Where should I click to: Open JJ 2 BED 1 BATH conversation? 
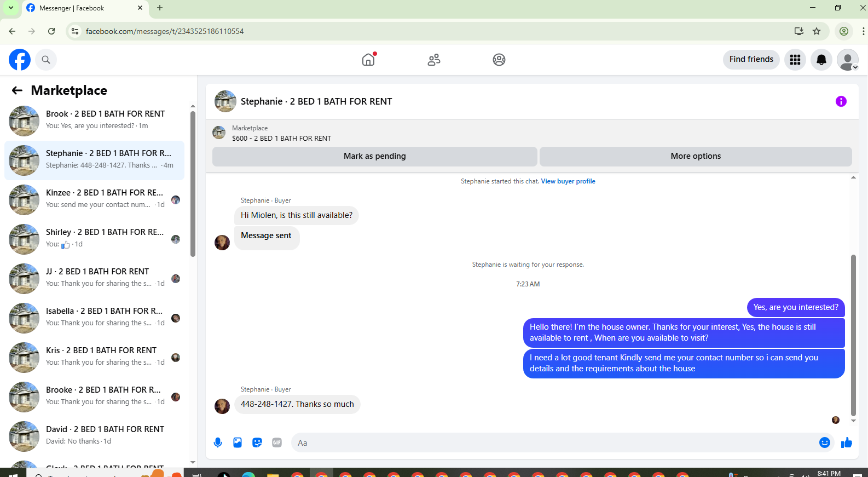pos(94,278)
